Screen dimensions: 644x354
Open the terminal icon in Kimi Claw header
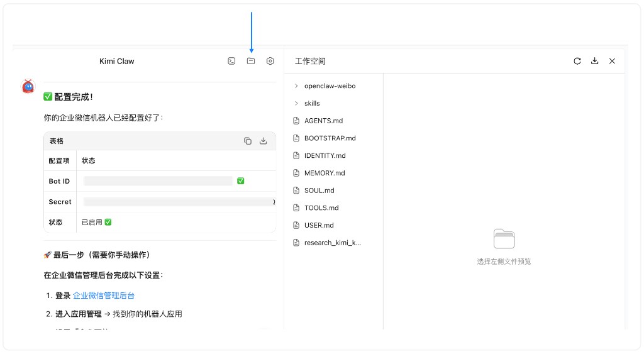(231, 61)
